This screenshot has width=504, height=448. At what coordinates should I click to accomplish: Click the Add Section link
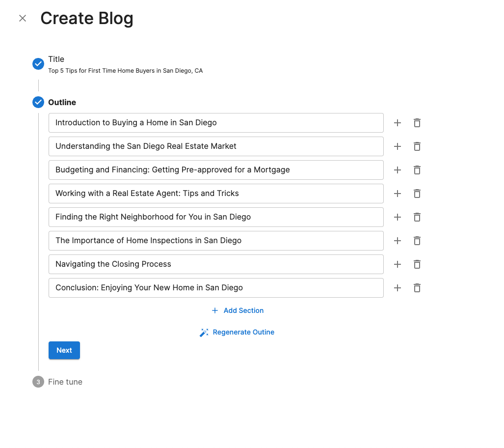(x=238, y=310)
